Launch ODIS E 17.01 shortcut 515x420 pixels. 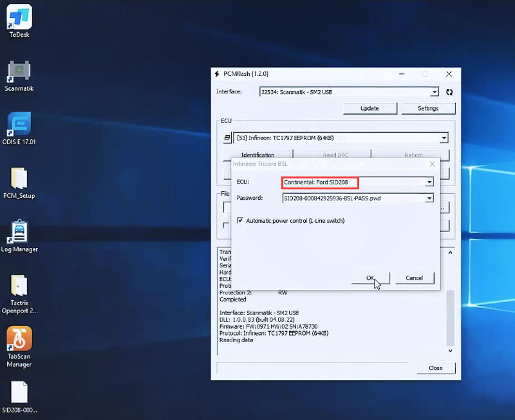(x=19, y=126)
